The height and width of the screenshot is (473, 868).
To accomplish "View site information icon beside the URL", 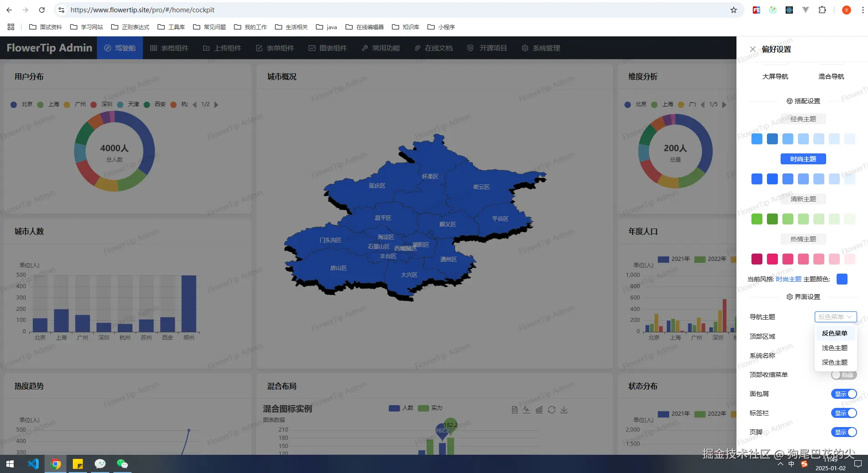I will pos(61,10).
